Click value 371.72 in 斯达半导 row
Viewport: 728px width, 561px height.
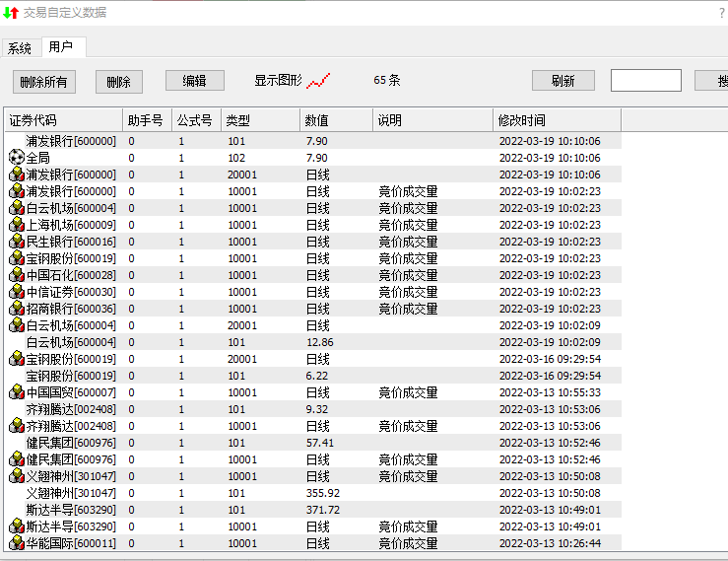[x=323, y=510]
